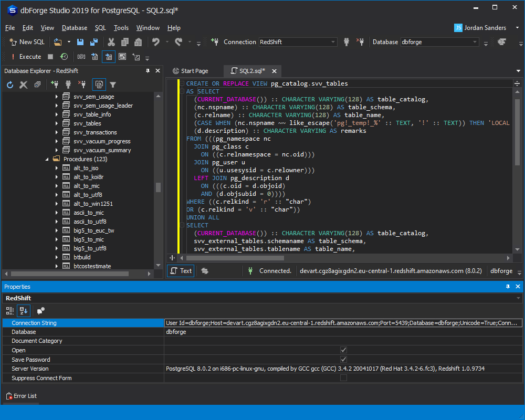The height and width of the screenshot is (420, 525).
Task: Click the ascii_to_utf8 procedure item
Action: tap(90, 222)
